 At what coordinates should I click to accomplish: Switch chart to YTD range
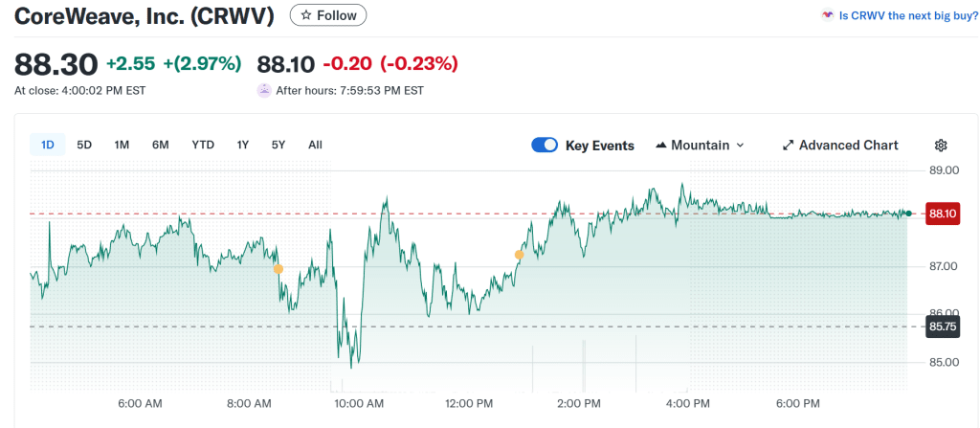pos(203,145)
